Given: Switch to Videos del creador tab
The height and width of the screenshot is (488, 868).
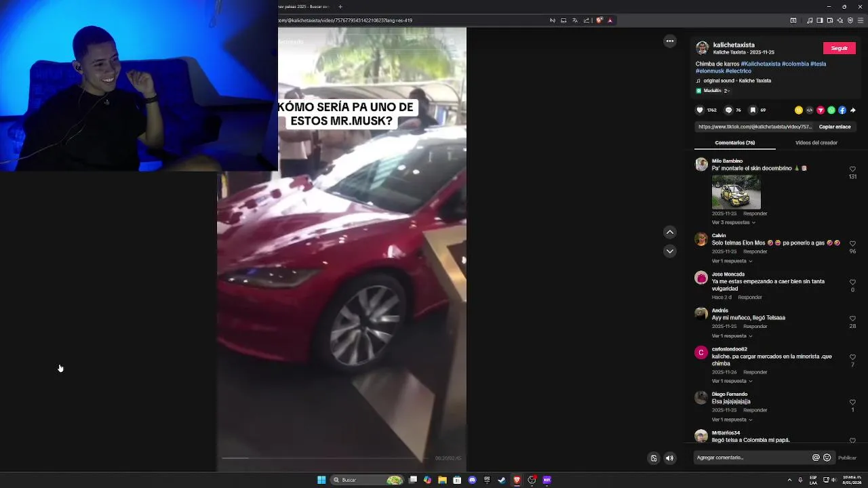Looking at the screenshot, I should pyautogui.click(x=816, y=143).
